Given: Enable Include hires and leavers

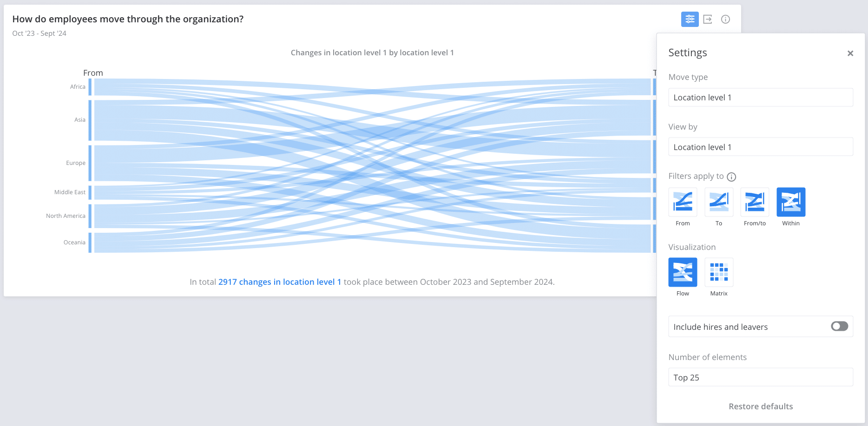Looking at the screenshot, I should coord(839,326).
